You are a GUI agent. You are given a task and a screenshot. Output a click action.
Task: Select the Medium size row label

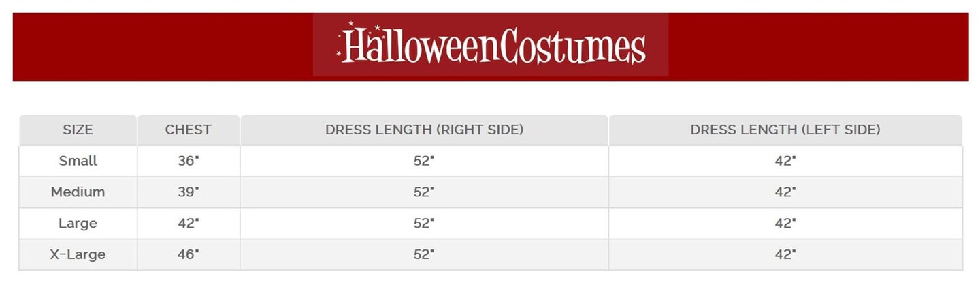pos(78,192)
